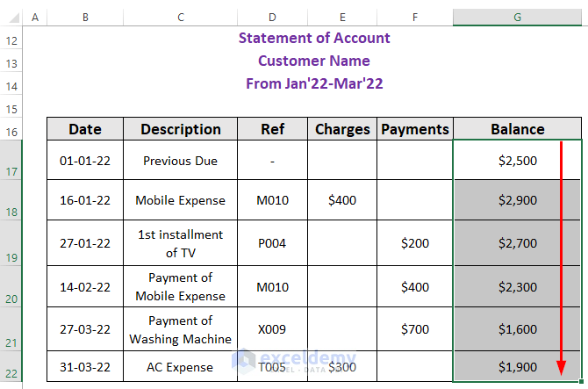Click the $2,500 balance cell
The width and height of the screenshot is (588, 389).
[x=517, y=161]
